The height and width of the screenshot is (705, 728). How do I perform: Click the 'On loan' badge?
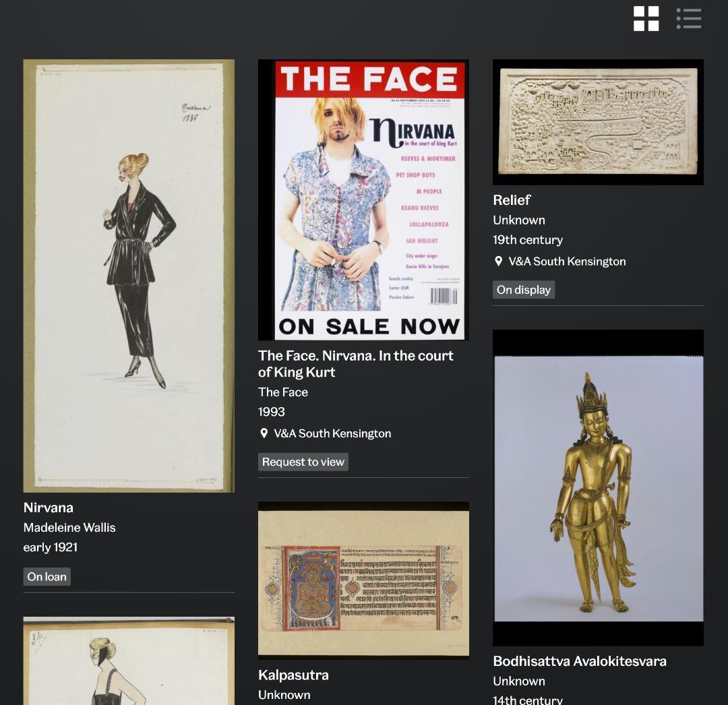coord(47,577)
